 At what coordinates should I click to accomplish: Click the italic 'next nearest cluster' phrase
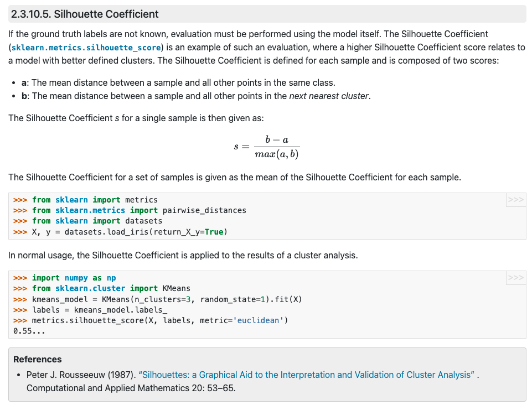point(328,96)
